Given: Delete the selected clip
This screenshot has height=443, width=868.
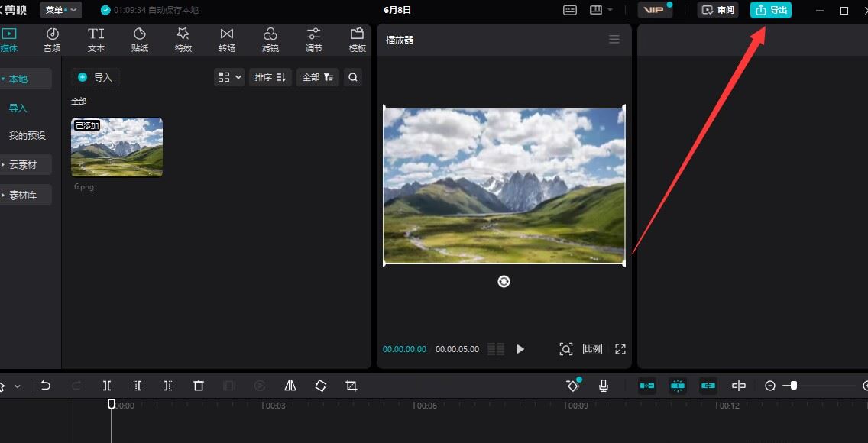Looking at the screenshot, I should 199,386.
